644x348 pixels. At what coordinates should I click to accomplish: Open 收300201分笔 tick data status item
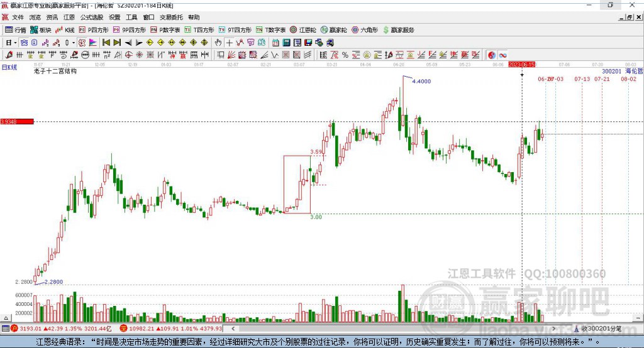tap(597, 329)
